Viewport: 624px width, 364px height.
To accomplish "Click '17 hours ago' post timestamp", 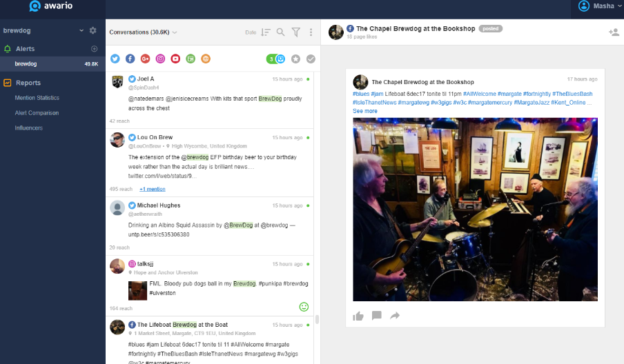I will pyautogui.click(x=582, y=79).
